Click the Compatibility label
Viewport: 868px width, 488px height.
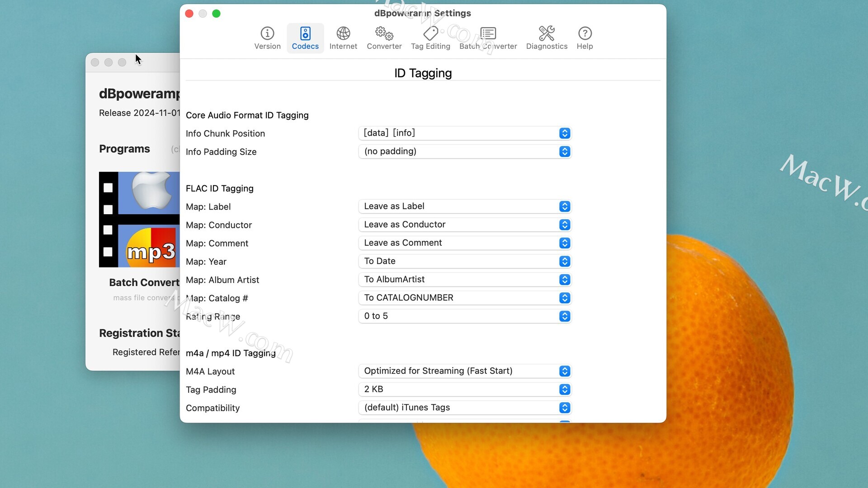point(212,408)
